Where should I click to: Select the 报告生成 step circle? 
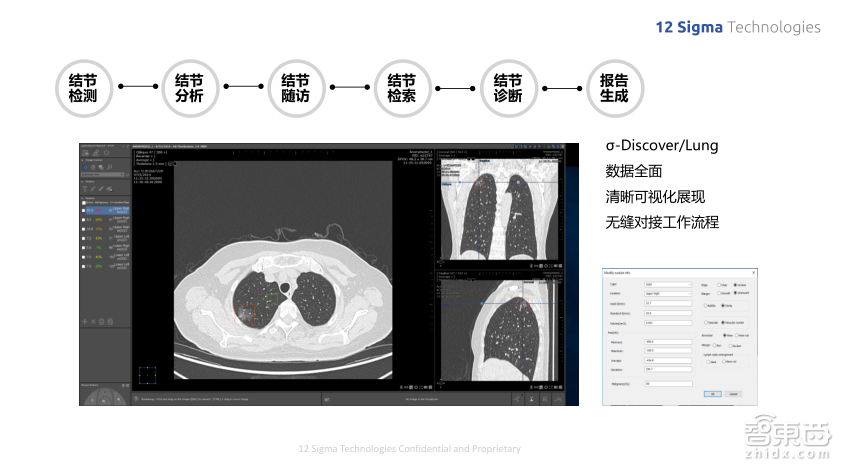[614, 88]
